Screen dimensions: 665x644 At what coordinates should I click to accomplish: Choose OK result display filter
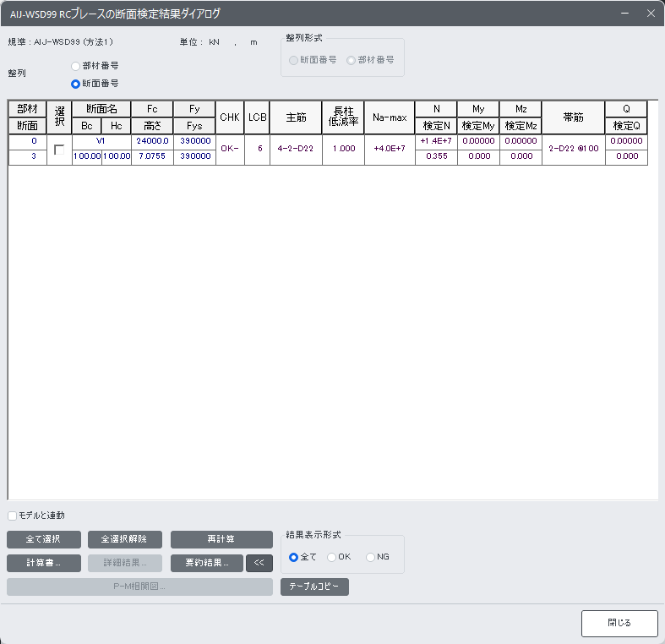tap(331, 557)
